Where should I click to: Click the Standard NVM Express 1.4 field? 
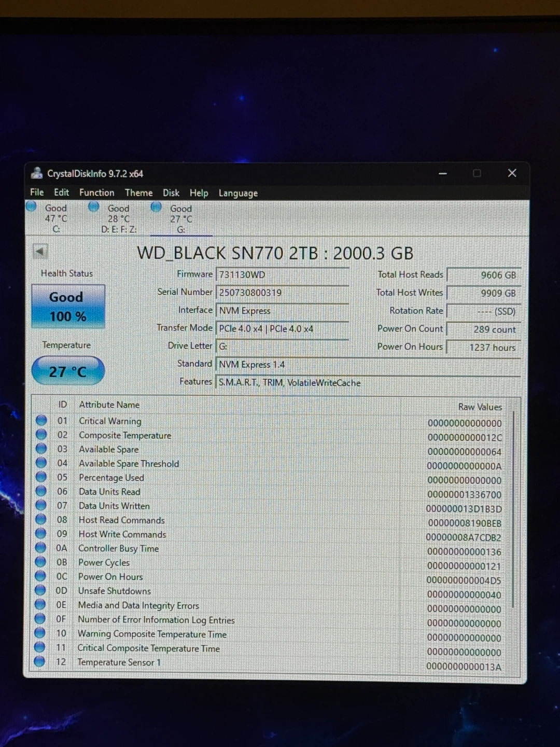[x=368, y=364]
